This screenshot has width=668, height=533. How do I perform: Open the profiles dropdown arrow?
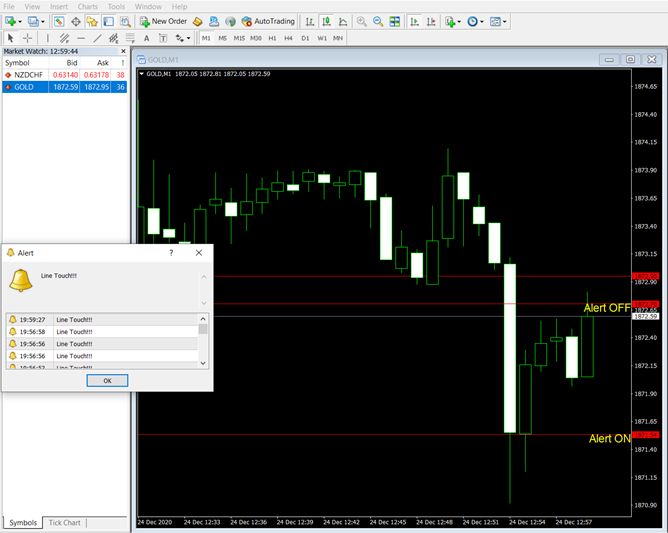tap(44, 21)
